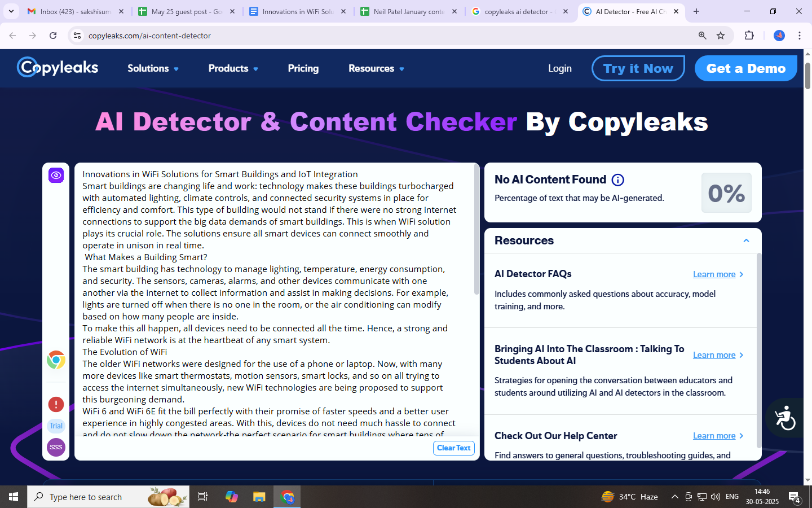Reload the page with the refresh icon

tap(53, 36)
